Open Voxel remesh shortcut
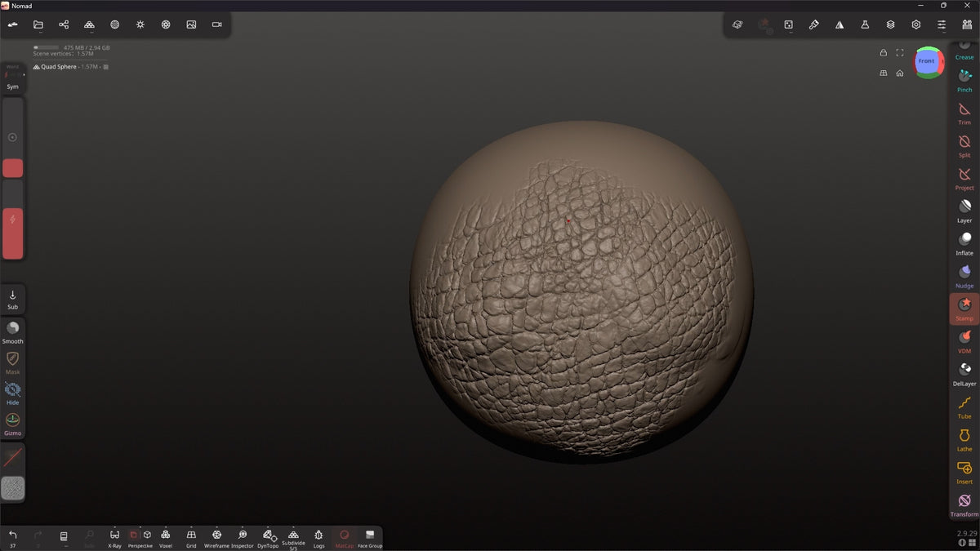 [x=166, y=538]
